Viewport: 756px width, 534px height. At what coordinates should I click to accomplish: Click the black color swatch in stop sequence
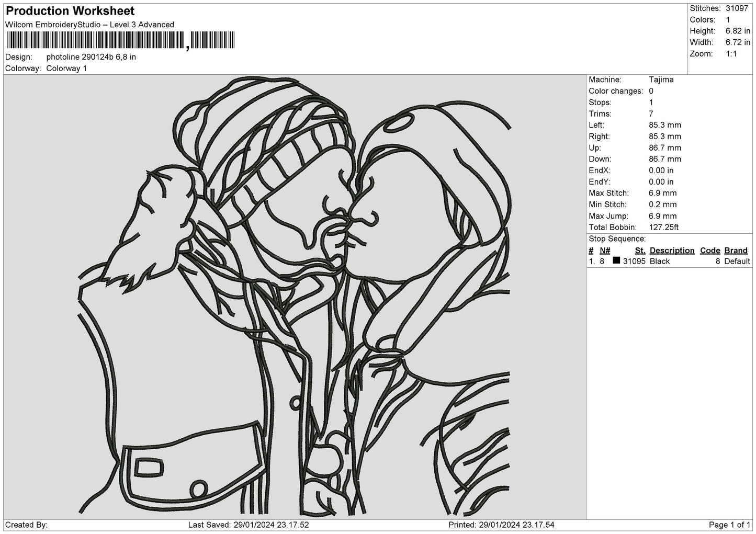click(616, 260)
